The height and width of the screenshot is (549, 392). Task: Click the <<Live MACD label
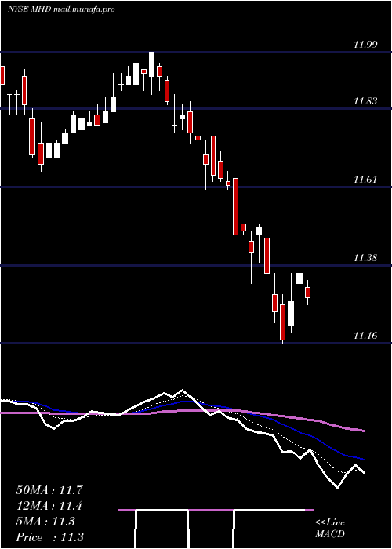[x=330, y=529]
